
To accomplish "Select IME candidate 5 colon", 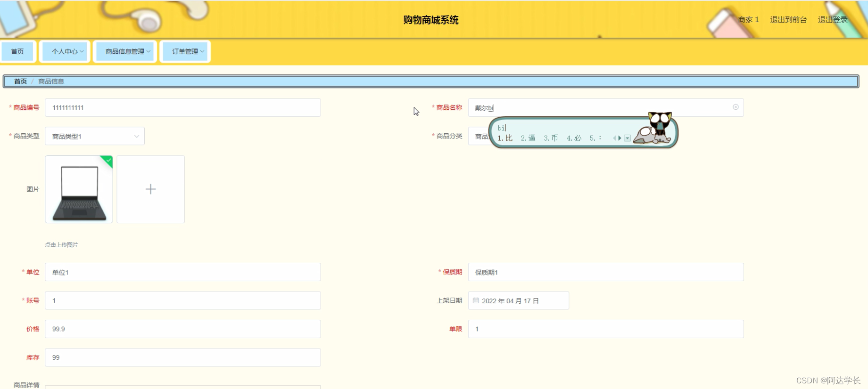I will click(595, 138).
